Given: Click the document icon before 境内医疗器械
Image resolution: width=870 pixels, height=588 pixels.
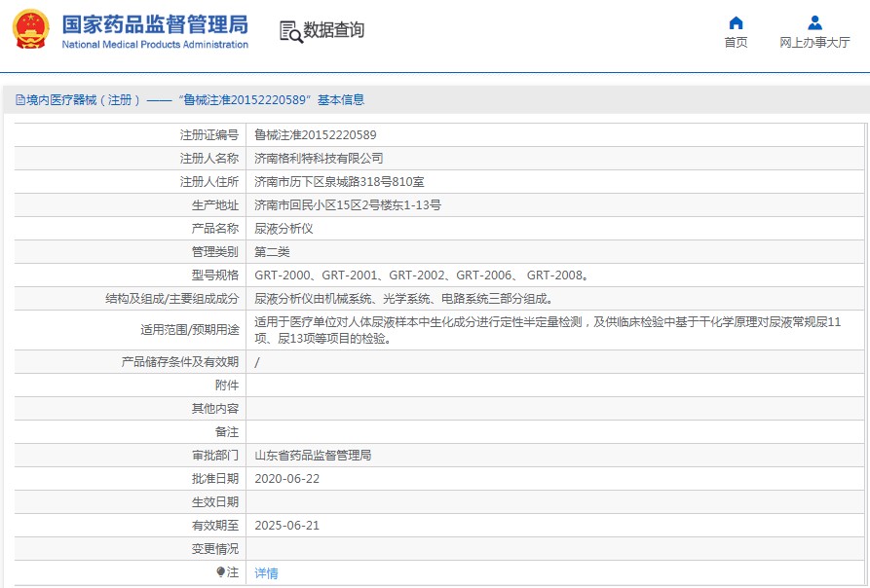Looking at the screenshot, I should 20,99.
